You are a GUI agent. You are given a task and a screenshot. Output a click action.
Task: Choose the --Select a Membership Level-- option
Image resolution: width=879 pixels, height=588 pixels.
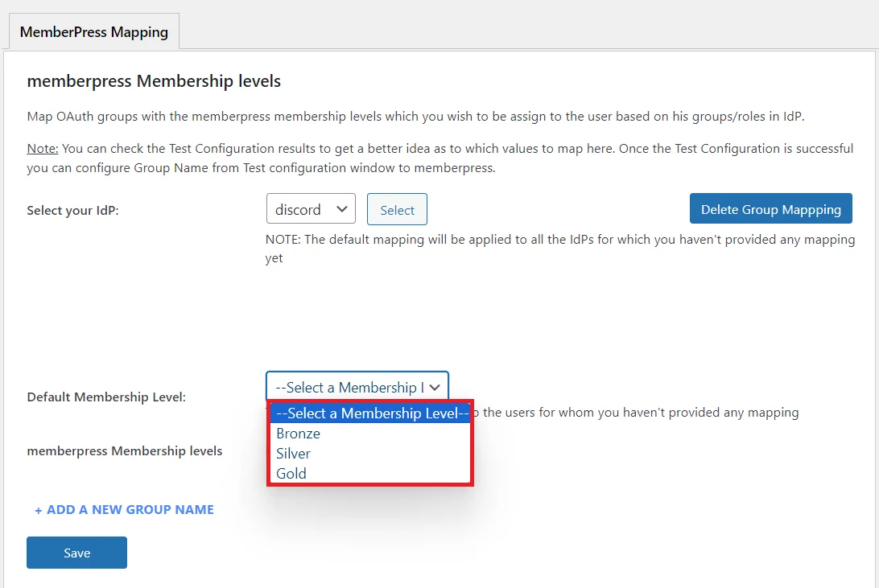[370, 413]
